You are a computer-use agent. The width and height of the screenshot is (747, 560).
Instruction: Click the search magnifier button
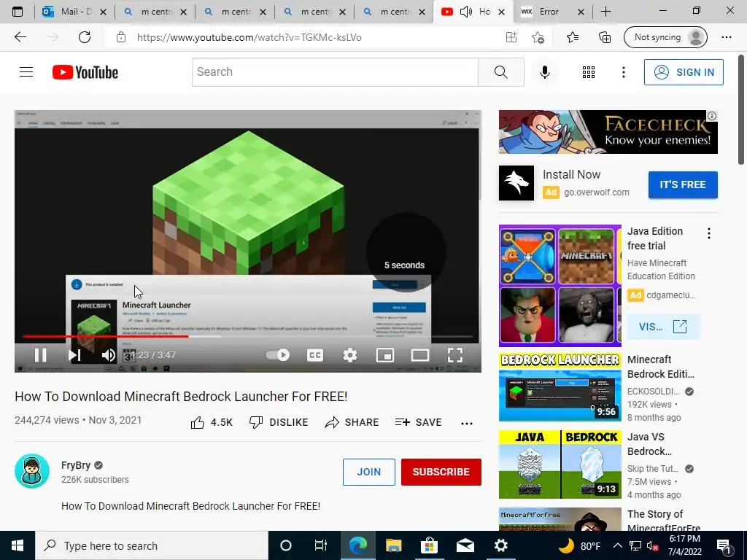(x=501, y=72)
